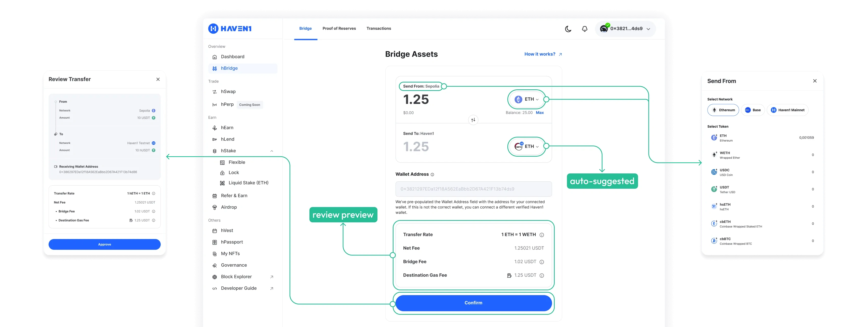Viewport: 868px width, 327px height.
Task: Toggle dark mode moon icon
Action: coord(568,29)
